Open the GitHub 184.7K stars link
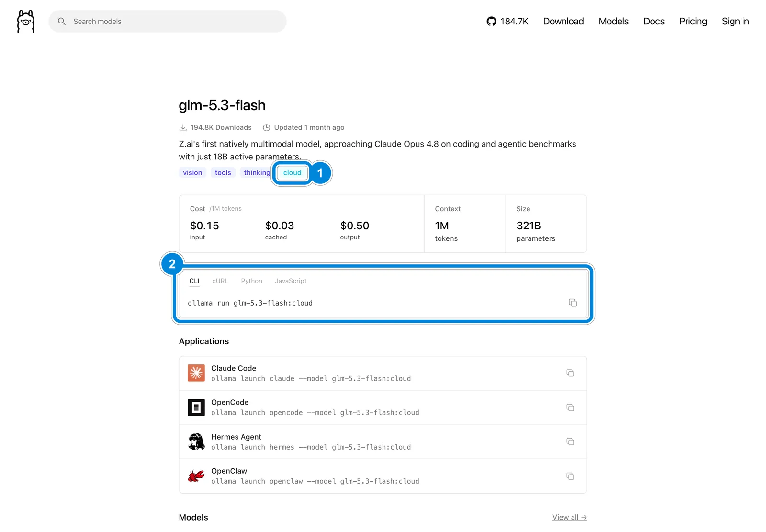766x532 pixels. pyautogui.click(x=507, y=22)
